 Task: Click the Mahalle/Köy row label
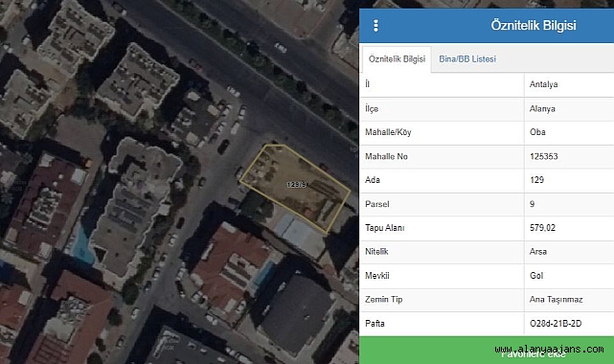coord(388,132)
